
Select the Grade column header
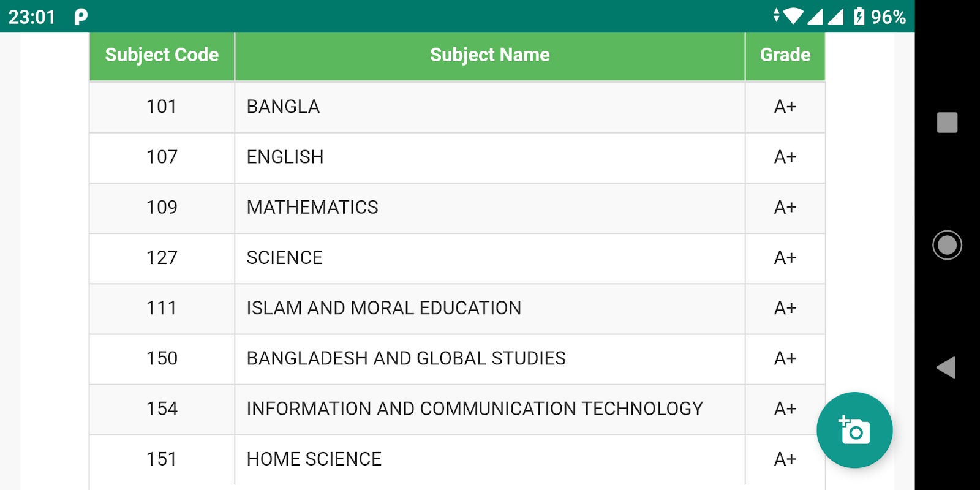pyautogui.click(x=785, y=55)
